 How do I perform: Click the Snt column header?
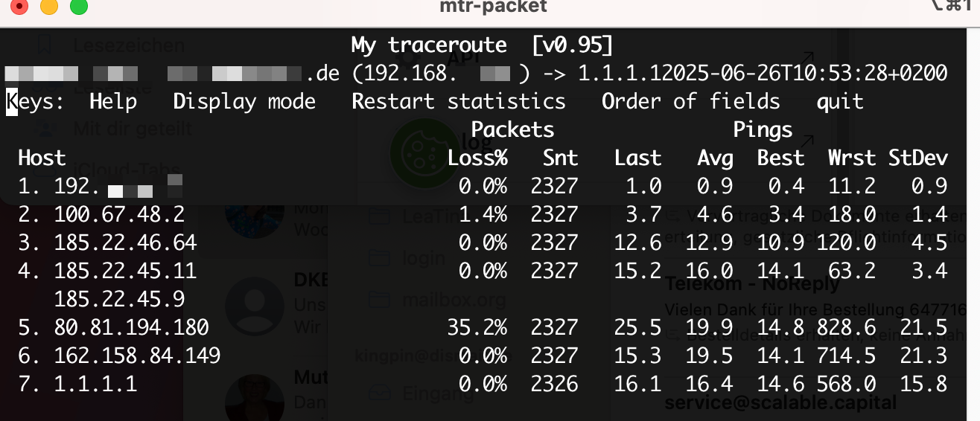click(560, 158)
